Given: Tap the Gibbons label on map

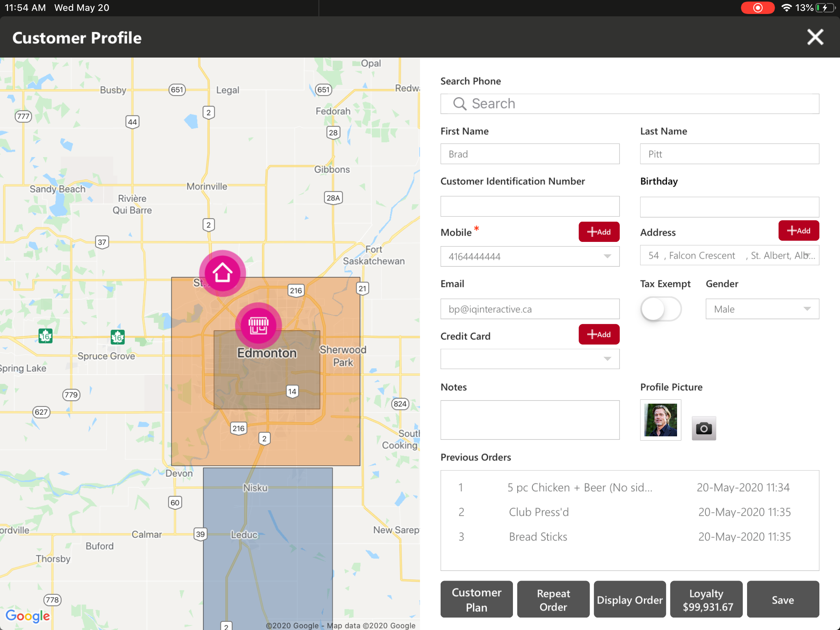Looking at the screenshot, I should (332, 170).
